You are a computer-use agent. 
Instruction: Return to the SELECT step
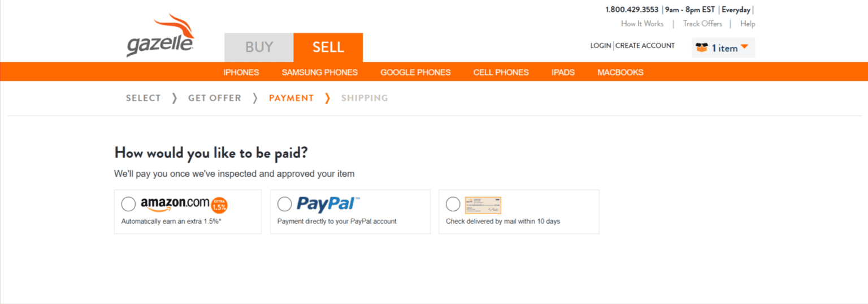pyautogui.click(x=144, y=98)
